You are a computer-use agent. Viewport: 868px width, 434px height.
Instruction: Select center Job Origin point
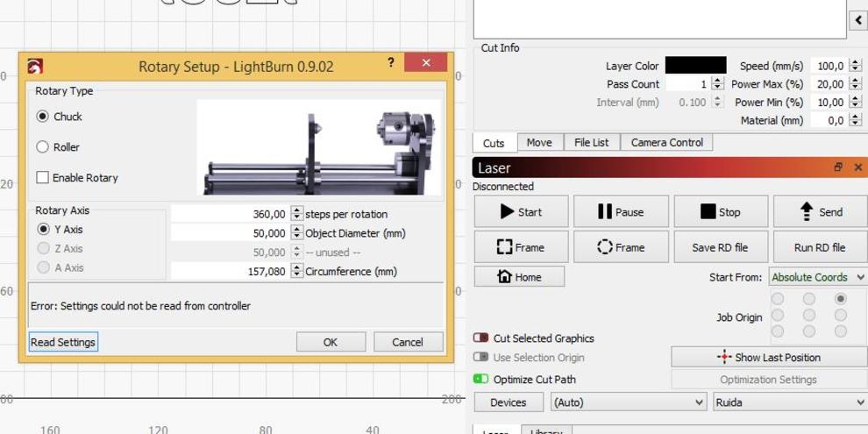pos(808,315)
